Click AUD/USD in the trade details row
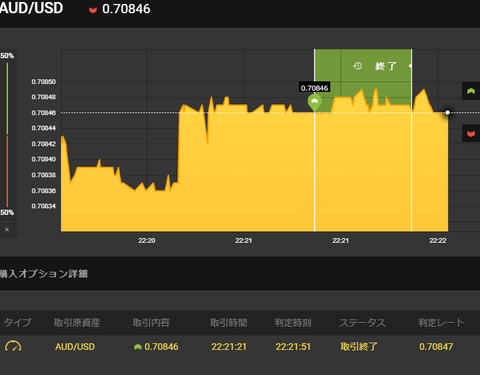This screenshot has height=375, width=480. 75,347
